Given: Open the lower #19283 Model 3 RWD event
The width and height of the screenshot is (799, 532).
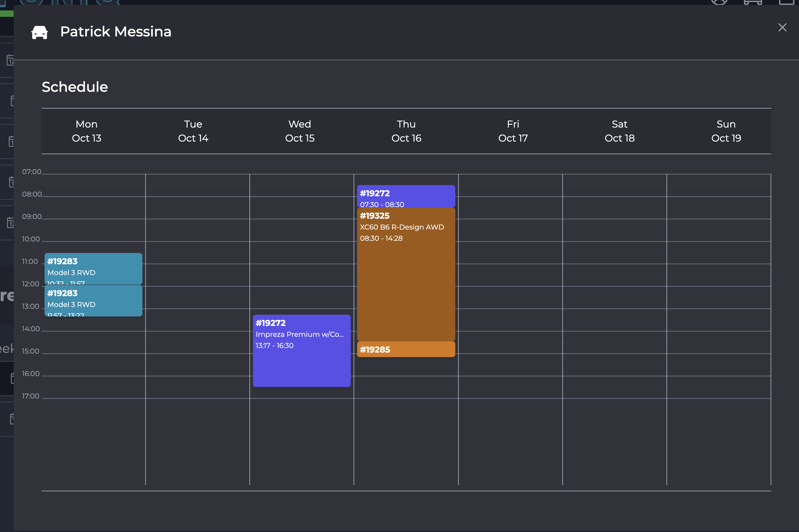Looking at the screenshot, I should pyautogui.click(x=93, y=301).
